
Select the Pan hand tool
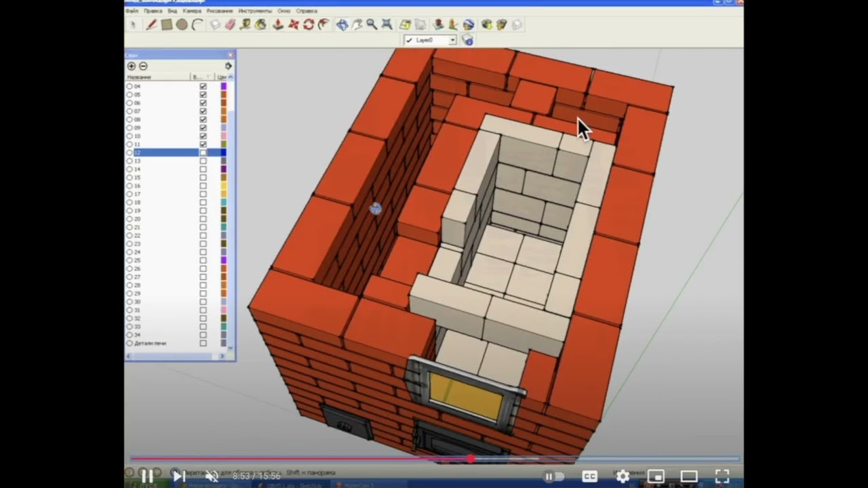357,24
